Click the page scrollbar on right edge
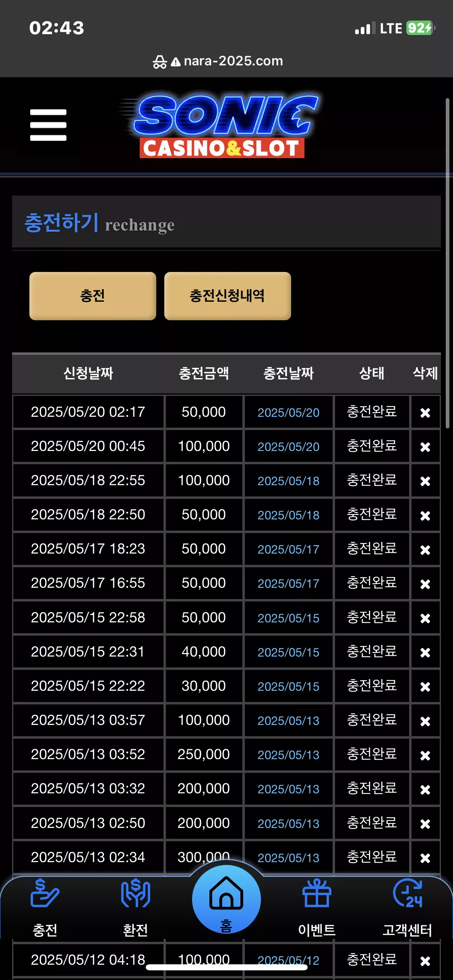This screenshot has height=980, width=453. click(x=447, y=263)
